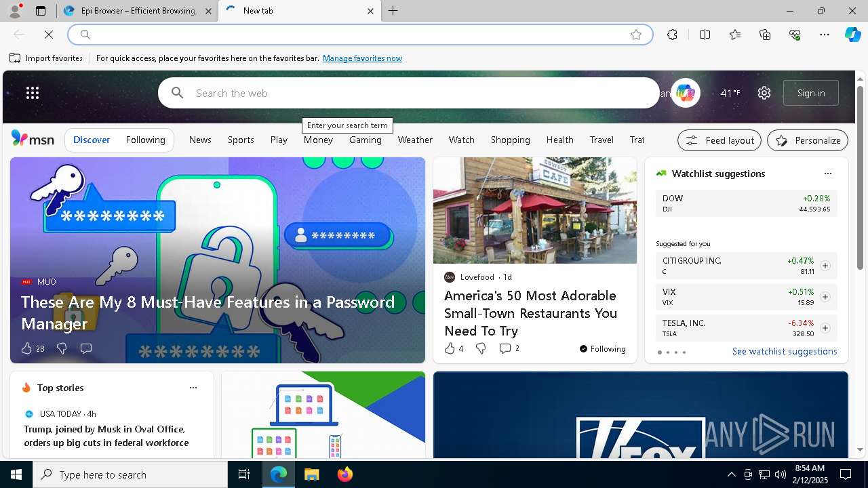
Task: Select the Following tab
Action: (x=145, y=140)
